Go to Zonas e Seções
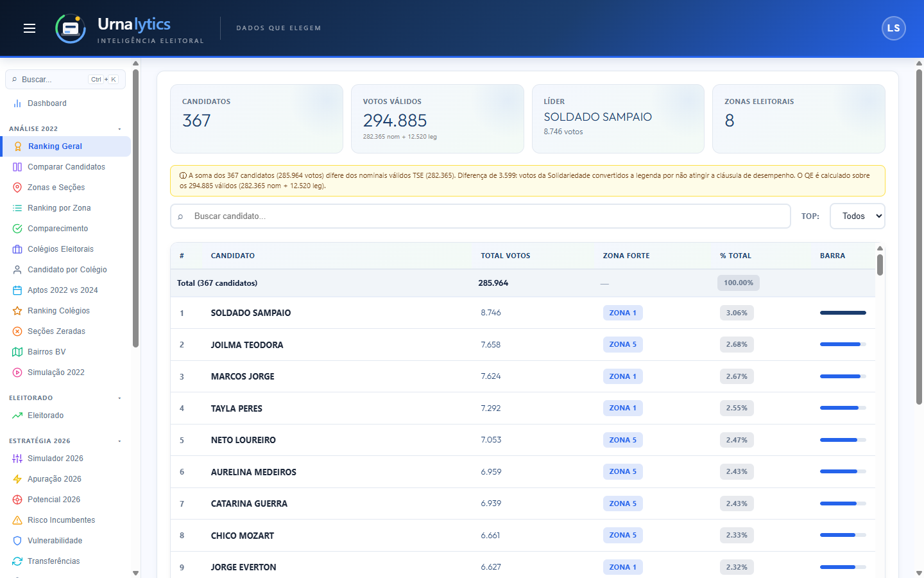This screenshot has width=924, height=578. (x=65, y=188)
